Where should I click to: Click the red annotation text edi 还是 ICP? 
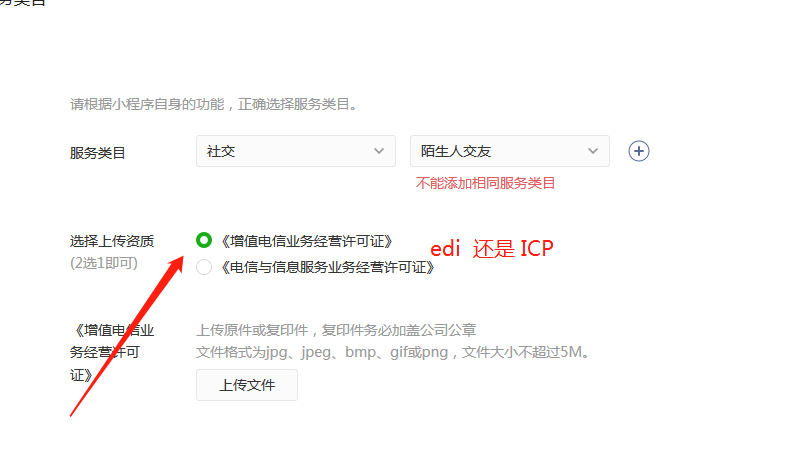492,249
